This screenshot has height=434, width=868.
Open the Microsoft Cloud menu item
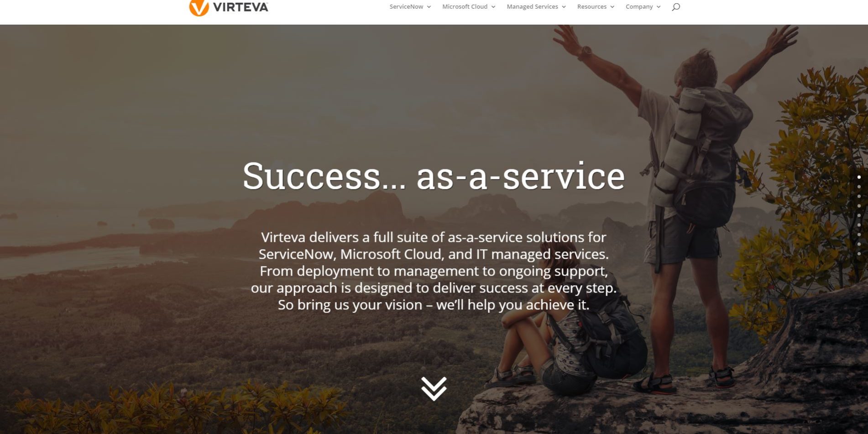(x=465, y=6)
